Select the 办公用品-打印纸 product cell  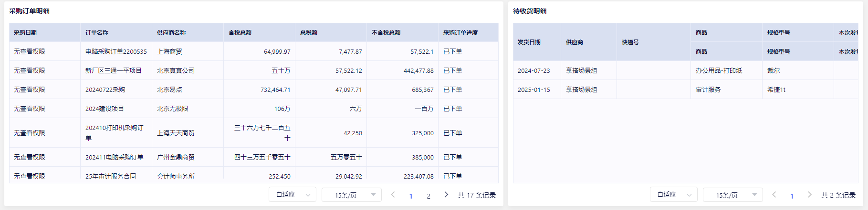719,70
